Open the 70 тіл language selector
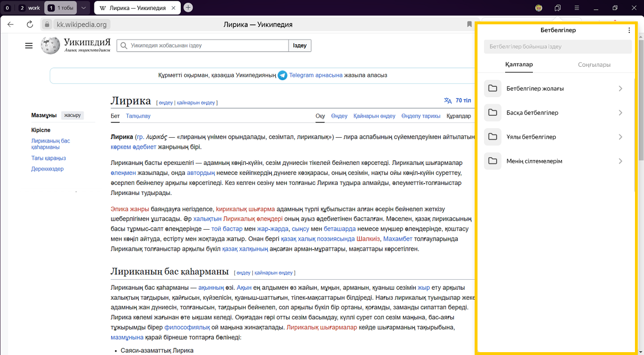Image resolution: width=644 pixels, height=355 pixels. (457, 101)
